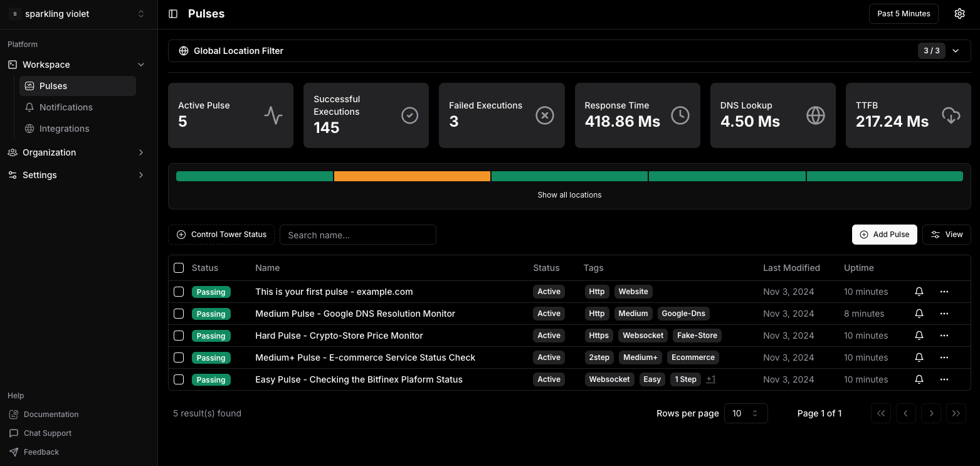Click bell icon for Bitfinex Plaform Status
This screenshot has width=980, height=466.
click(919, 379)
